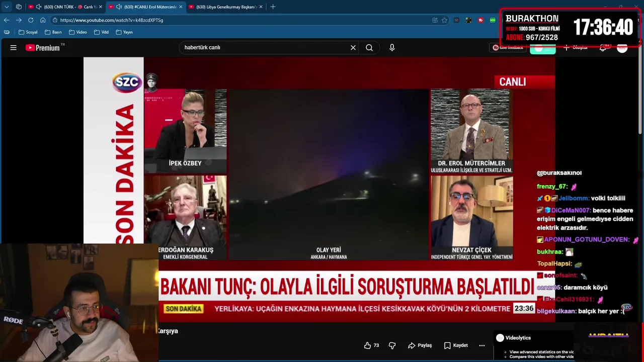The height and width of the screenshot is (362, 644).
Task: Clear the YouTube search query
Action: (353, 48)
